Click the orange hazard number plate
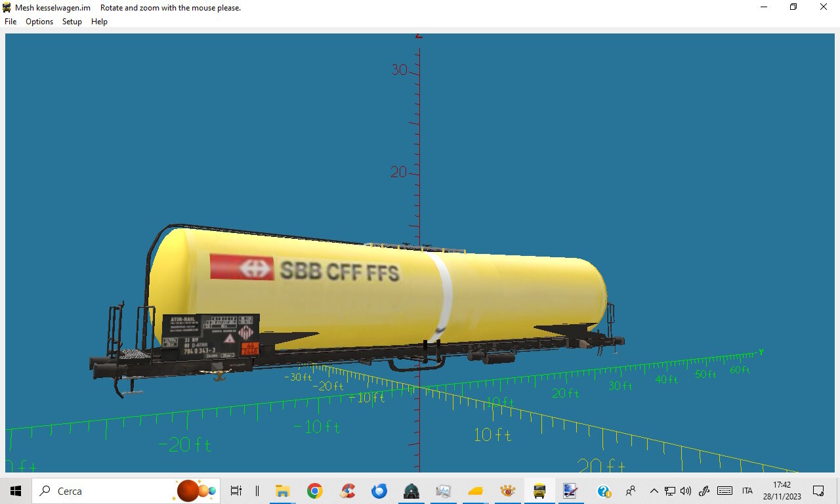Viewport: 840px width, 504px height. click(x=250, y=348)
